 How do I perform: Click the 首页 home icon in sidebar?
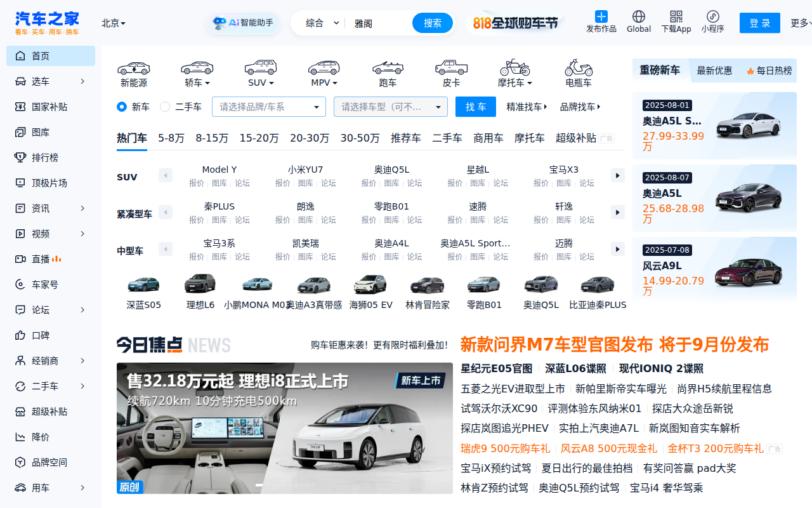pos(20,56)
